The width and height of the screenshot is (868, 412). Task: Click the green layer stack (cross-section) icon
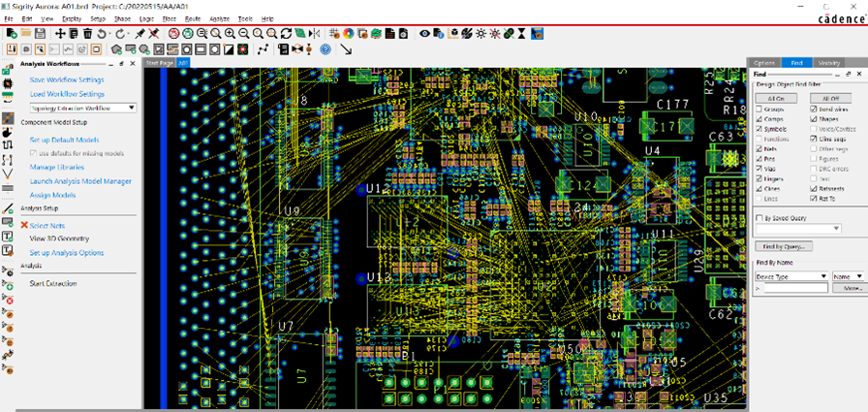tap(377, 33)
